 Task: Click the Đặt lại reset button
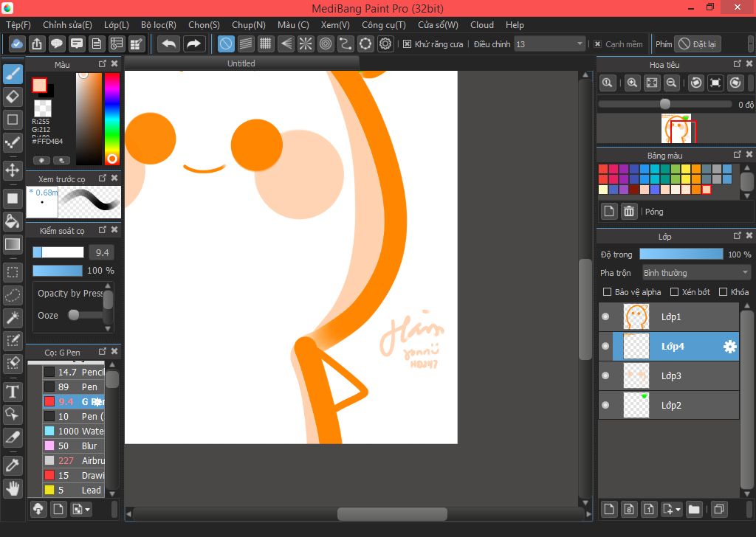point(697,44)
